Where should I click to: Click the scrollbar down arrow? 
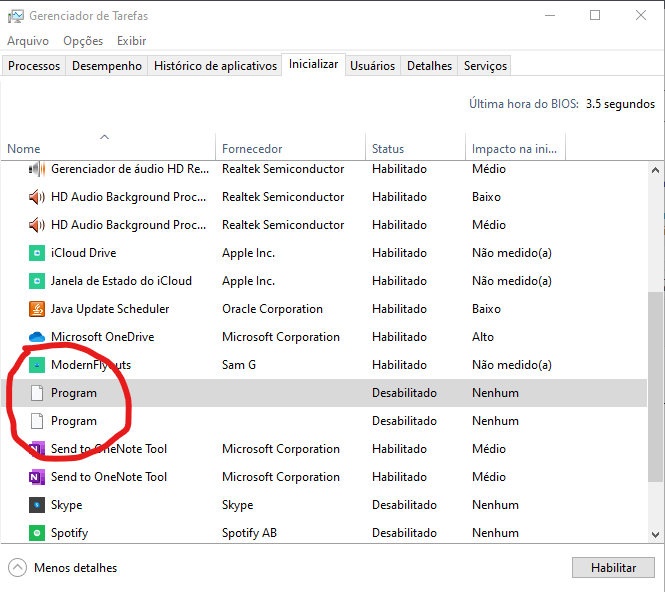click(x=655, y=535)
